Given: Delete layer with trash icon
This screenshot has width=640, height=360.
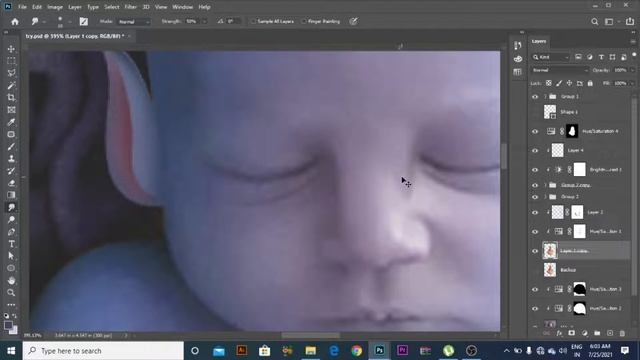Looking at the screenshot, I should click(622, 333).
